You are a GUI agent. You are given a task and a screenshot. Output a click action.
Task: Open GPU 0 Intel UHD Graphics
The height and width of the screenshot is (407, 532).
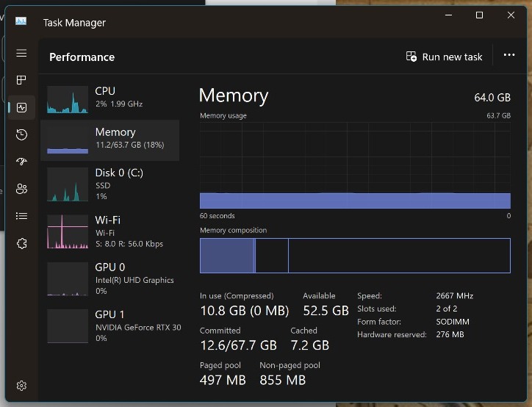point(110,278)
